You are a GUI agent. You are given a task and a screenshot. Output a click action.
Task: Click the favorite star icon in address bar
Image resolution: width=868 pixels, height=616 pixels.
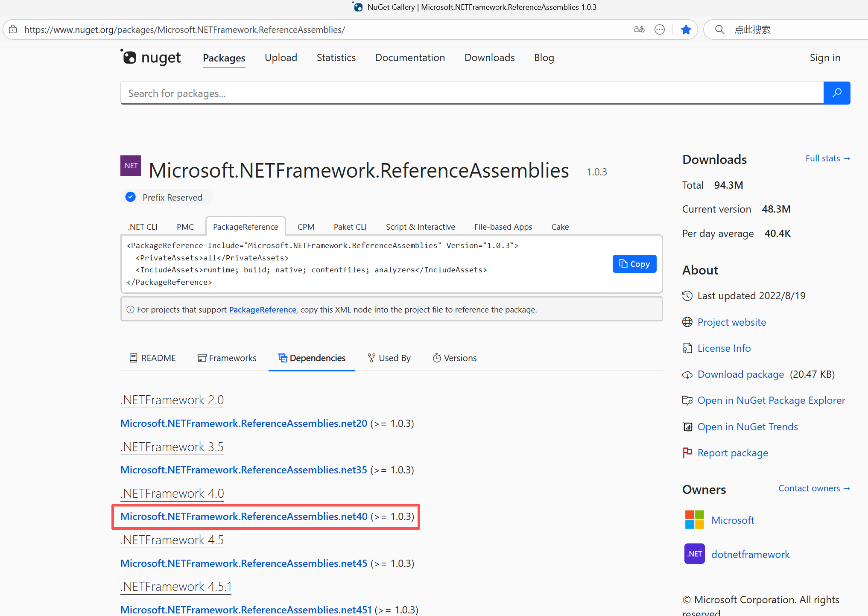pos(686,29)
